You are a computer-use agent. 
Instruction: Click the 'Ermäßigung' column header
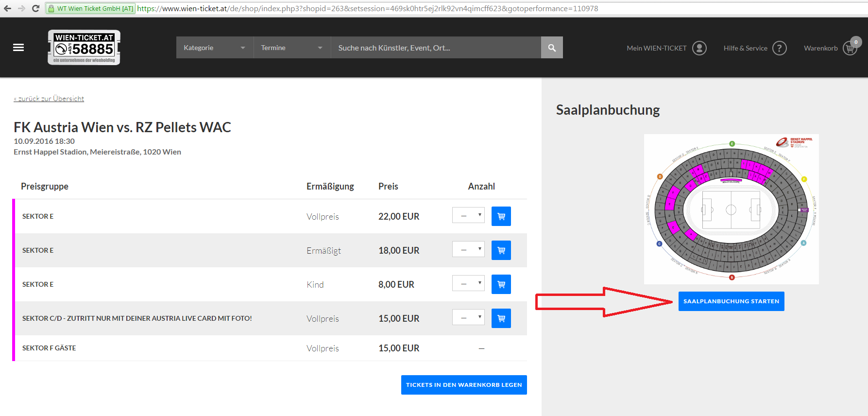330,187
